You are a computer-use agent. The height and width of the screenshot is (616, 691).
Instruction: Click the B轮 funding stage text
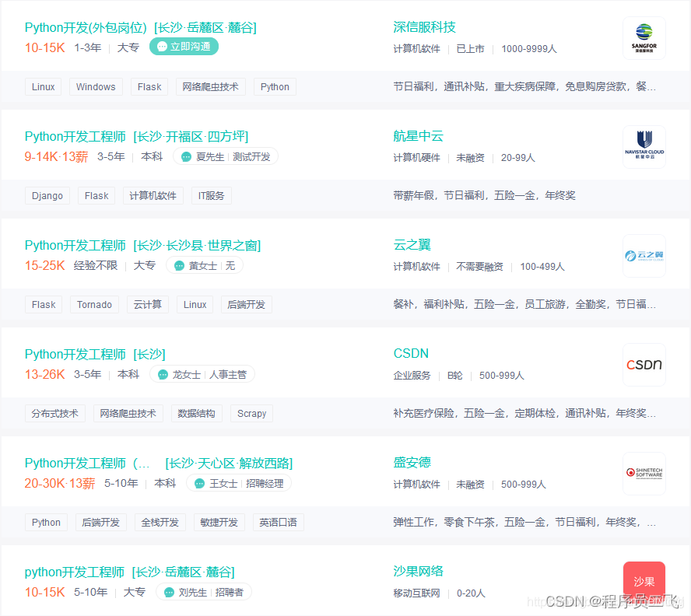coord(454,375)
